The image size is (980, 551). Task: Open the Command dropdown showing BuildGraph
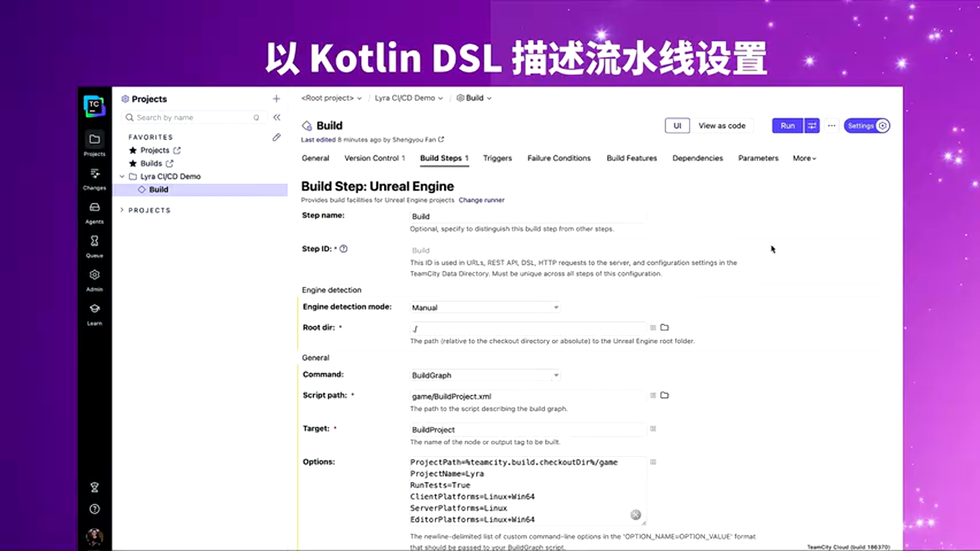click(x=485, y=375)
